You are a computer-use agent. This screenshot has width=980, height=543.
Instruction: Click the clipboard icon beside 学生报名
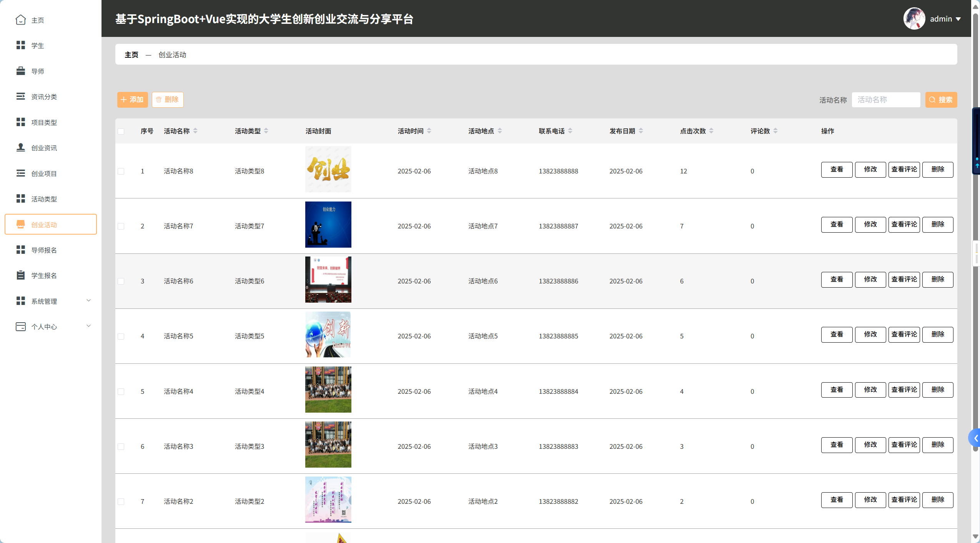click(x=21, y=275)
